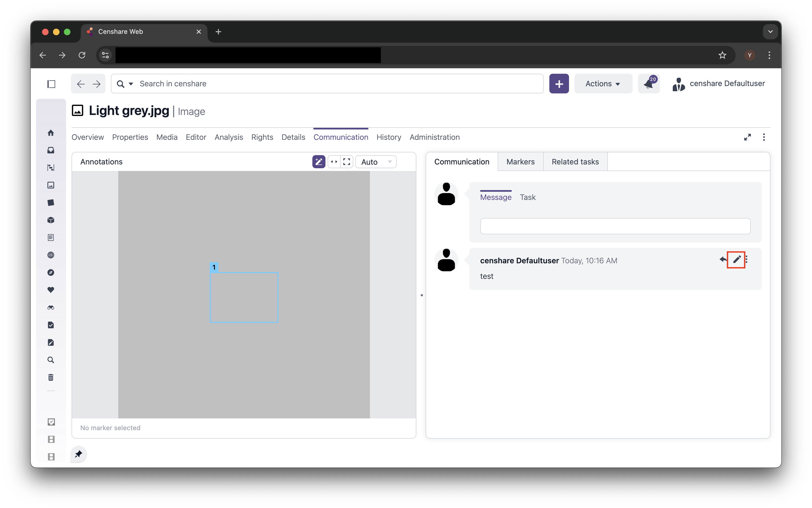
Task: Open the Trash icon in the sidebar
Action: [x=51, y=377]
